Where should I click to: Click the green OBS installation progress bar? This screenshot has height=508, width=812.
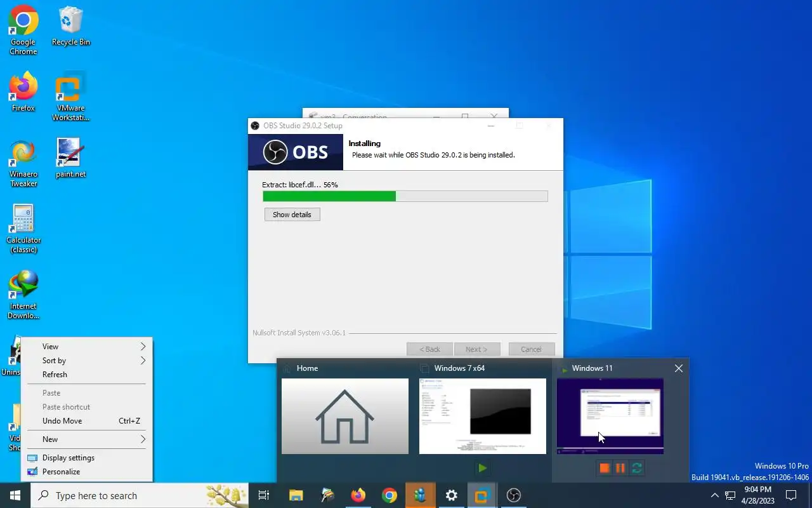click(405, 197)
